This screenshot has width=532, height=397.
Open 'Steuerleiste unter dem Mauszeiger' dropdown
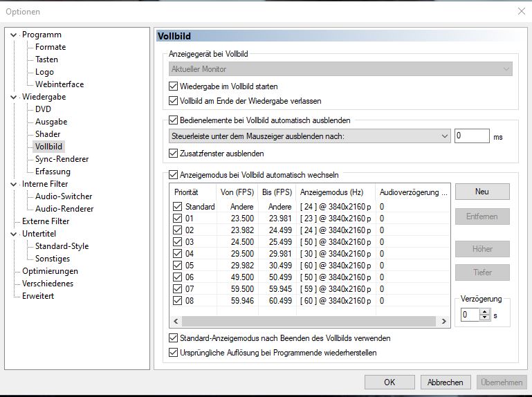pyautogui.click(x=309, y=136)
